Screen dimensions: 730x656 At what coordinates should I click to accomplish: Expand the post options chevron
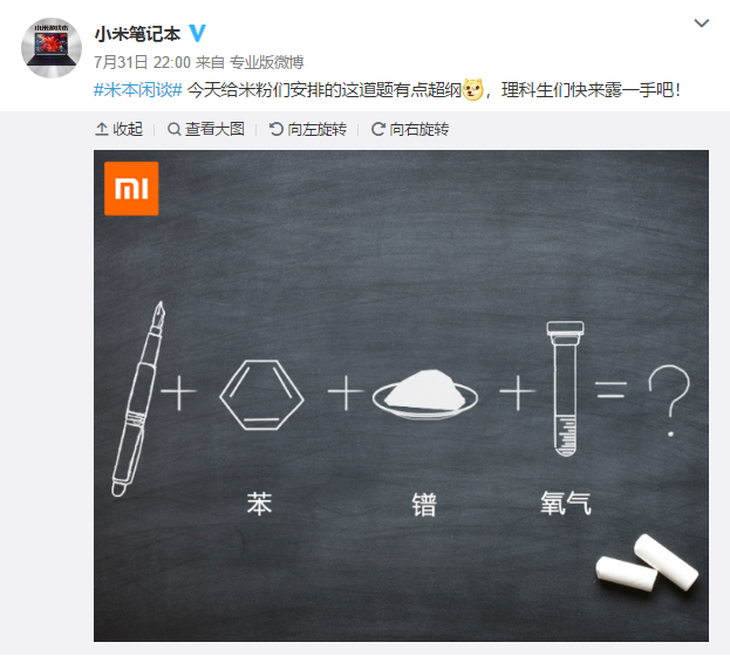[701, 23]
